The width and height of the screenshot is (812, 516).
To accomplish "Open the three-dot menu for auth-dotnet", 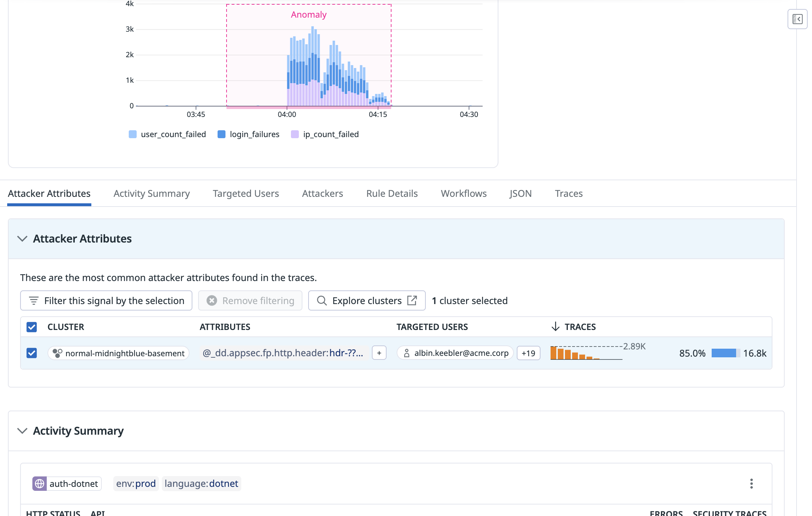I will pos(751,483).
